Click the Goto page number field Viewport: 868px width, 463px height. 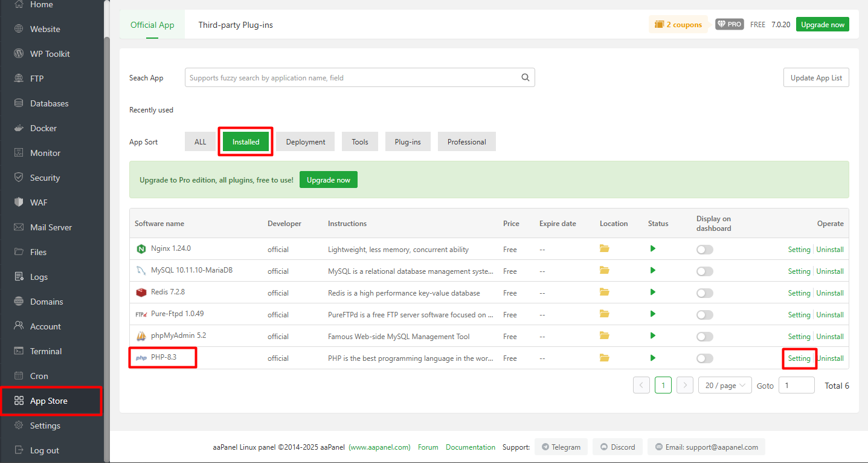797,385
